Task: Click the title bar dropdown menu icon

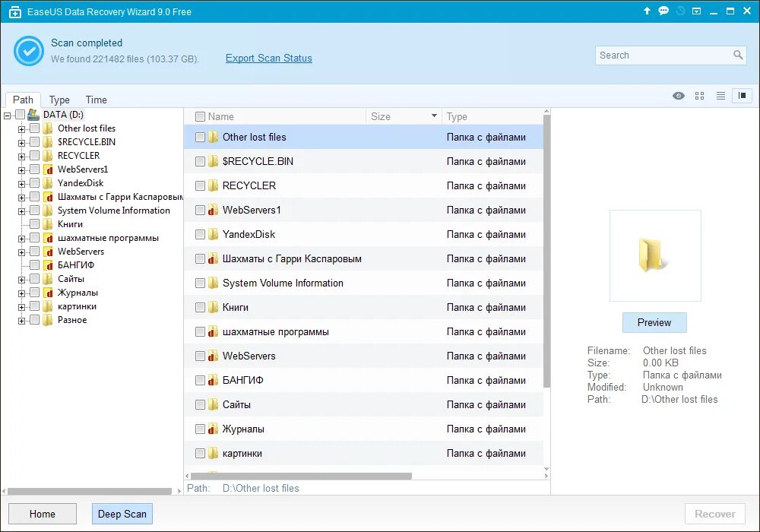Action: (696, 11)
